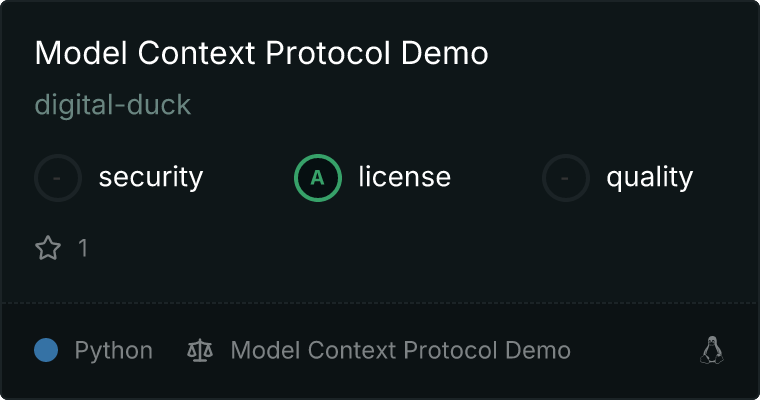760x400 pixels.
Task: Click the Python language label
Action: 113,351
